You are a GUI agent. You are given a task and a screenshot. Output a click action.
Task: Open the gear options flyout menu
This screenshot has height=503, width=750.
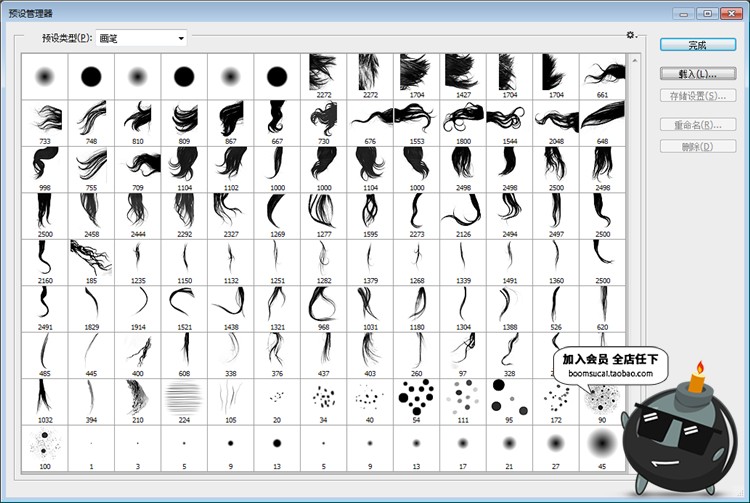[631, 35]
